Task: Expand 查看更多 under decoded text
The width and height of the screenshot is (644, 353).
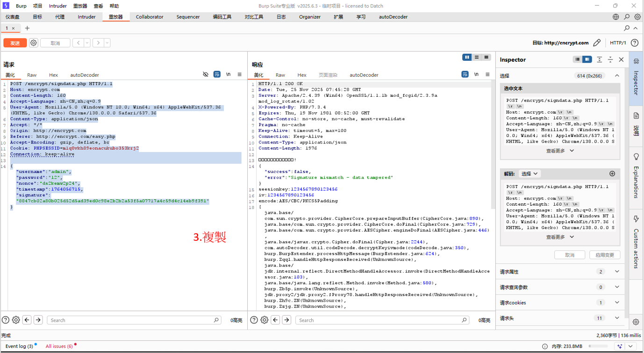Action: click(x=560, y=237)
